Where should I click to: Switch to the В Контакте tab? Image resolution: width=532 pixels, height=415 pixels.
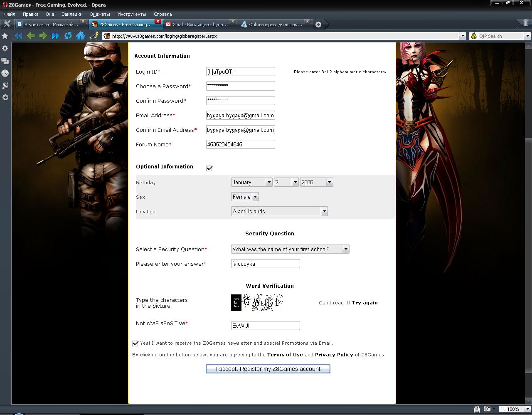51,25
